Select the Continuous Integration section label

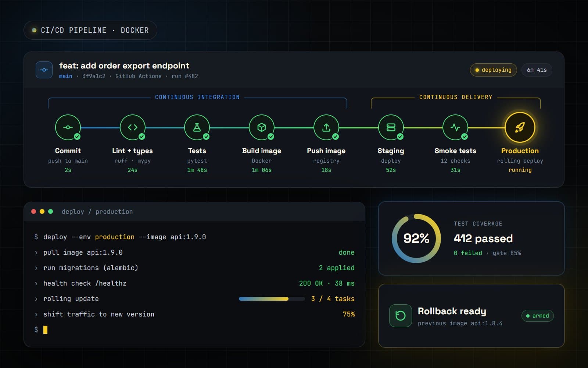197,97
